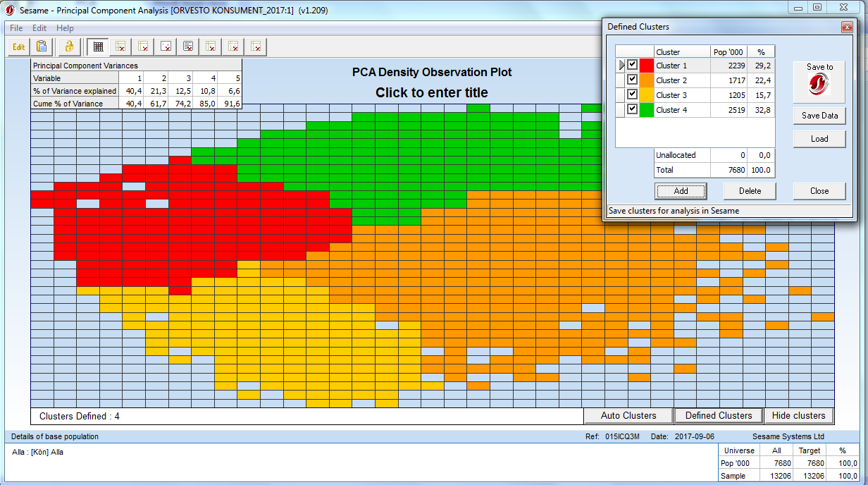This screenshot has height=485, width=868.
Task: Click the orange Cluster 2 color swatch
Action: (647, 80)
